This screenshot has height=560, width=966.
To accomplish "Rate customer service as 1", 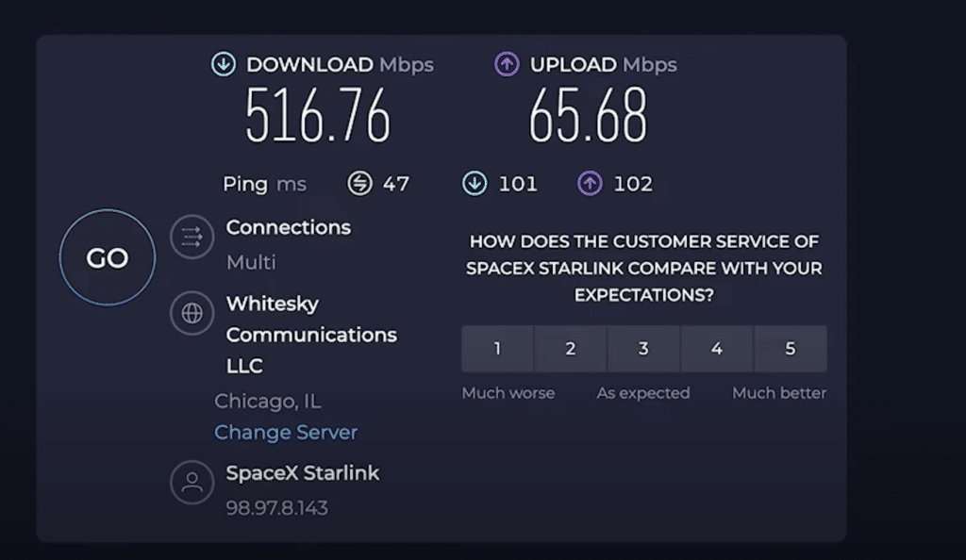I will tap(497, 349).
